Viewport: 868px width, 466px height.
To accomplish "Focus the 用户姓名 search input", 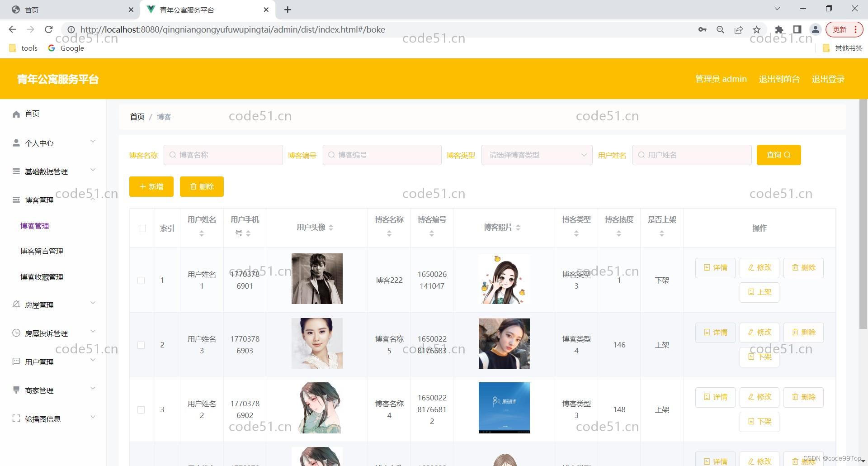I will click(692, 155).
